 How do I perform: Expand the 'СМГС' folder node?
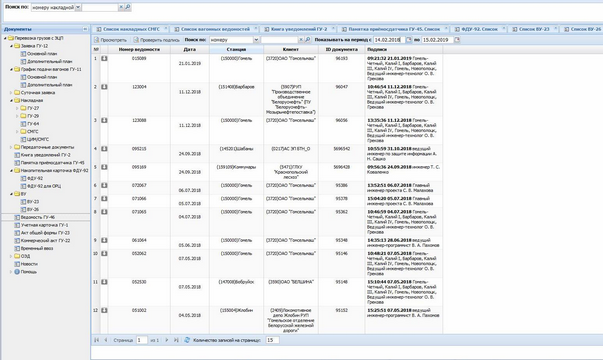tap(17, 132)
